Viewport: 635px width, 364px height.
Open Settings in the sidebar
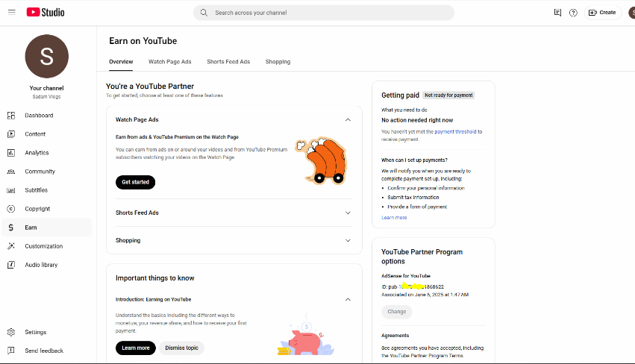(x=46, y=332)
